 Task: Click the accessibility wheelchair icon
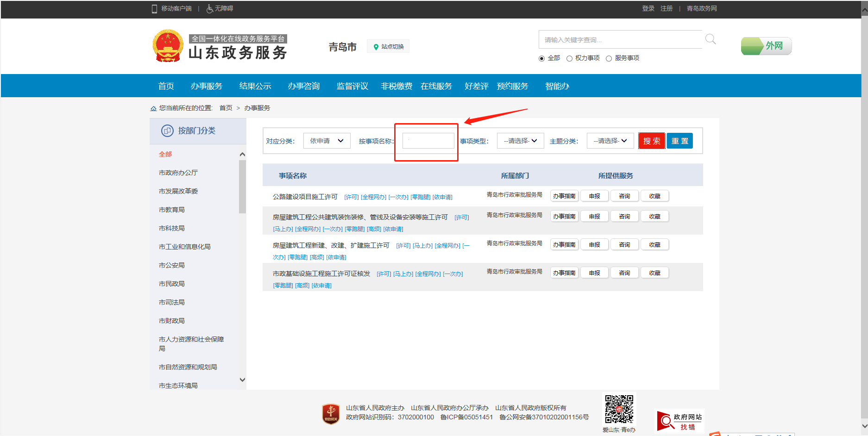coord(210,9)
